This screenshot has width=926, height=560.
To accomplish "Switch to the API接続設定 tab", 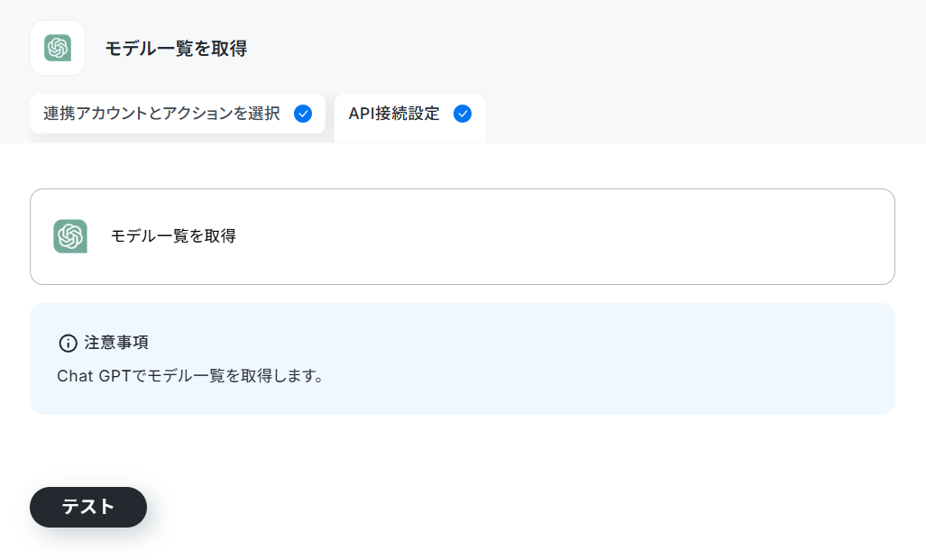I will click(410, 117).
